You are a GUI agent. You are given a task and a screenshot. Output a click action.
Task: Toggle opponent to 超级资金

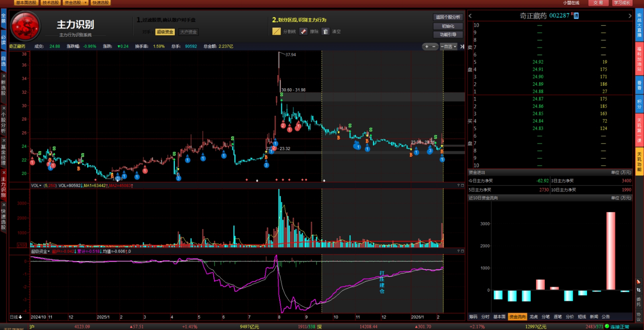tap(165, 32)
